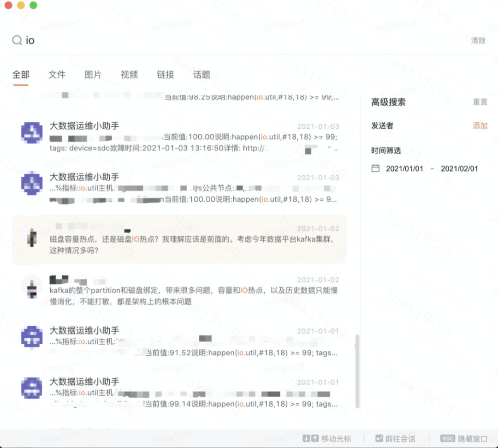Viewport: 498px width, 448px height.
Task: Click the 发送者 label
Action: (x=382, y=126)
